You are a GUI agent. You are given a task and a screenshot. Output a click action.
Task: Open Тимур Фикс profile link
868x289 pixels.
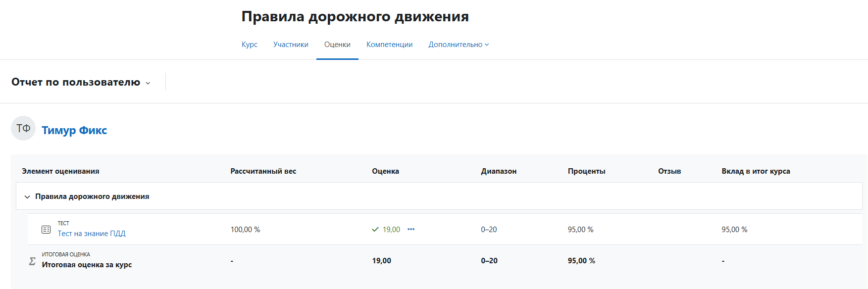tap(74, 130)
